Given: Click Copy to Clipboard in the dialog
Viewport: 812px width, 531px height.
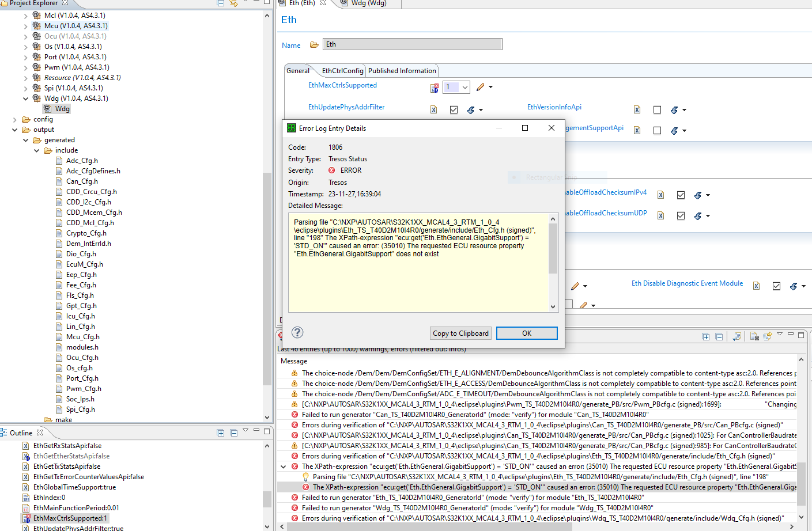Looking at the screenshot, I should 460,333.
